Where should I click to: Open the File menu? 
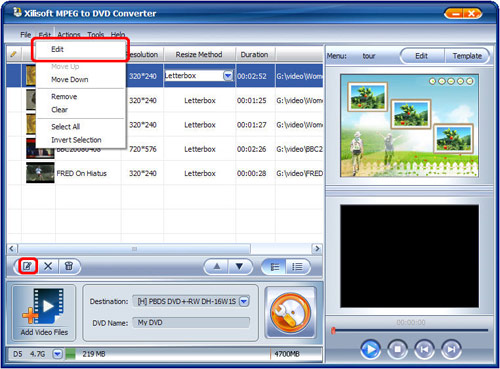(x=25, y=35)
